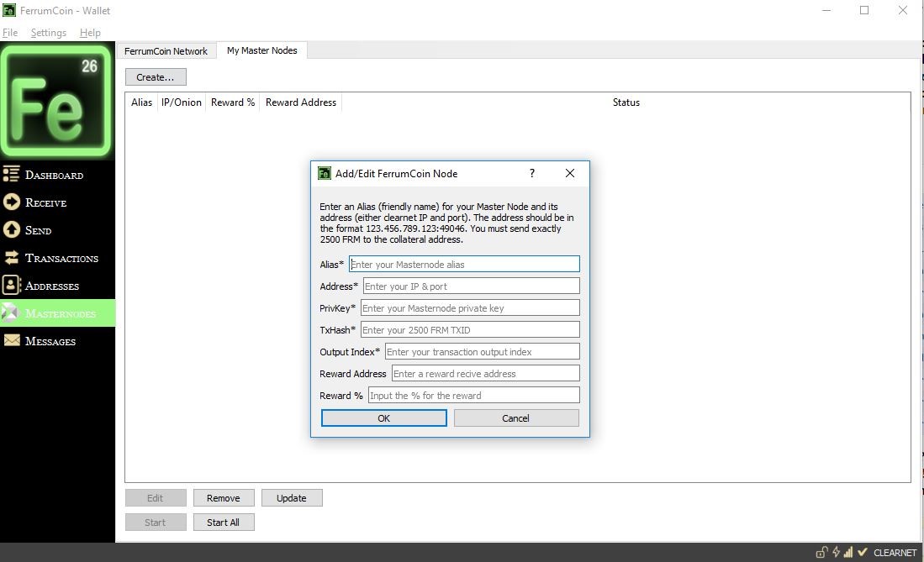Minimize the FerrumCoin Wallet window

pos(826,10)
